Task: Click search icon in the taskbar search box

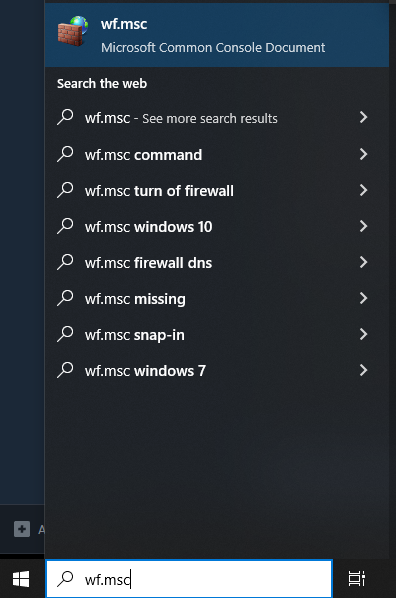Action: (65, 579)
